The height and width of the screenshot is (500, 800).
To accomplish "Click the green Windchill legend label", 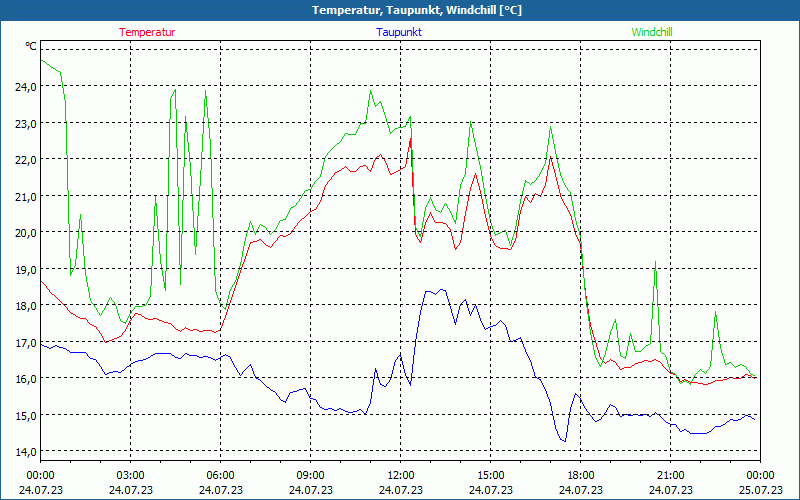I will click(x=652, y=32).
